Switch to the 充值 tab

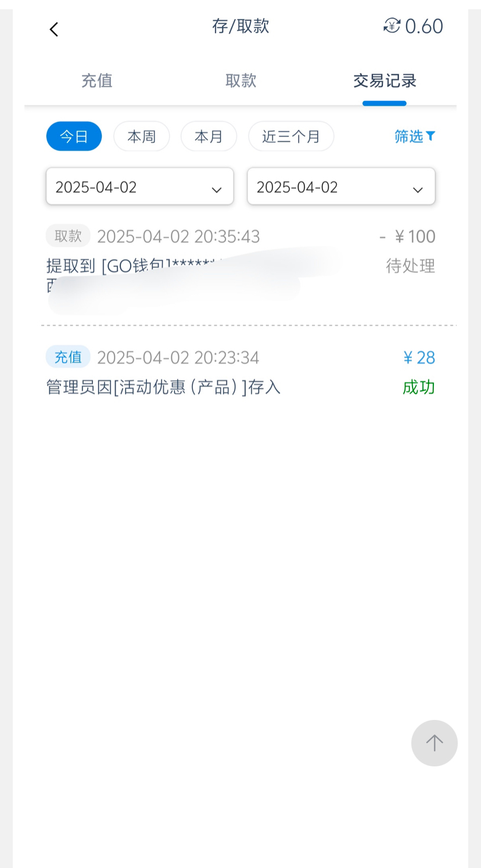(96, 81)
